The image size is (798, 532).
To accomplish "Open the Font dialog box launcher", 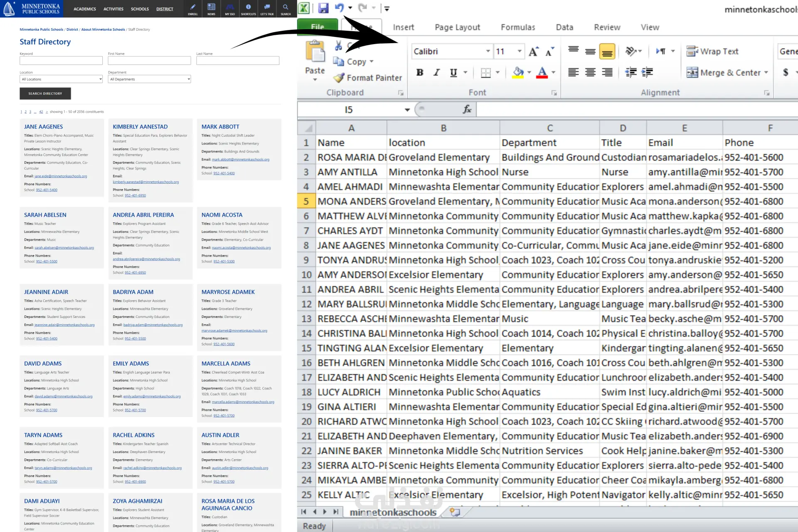I will click(554, 93).
